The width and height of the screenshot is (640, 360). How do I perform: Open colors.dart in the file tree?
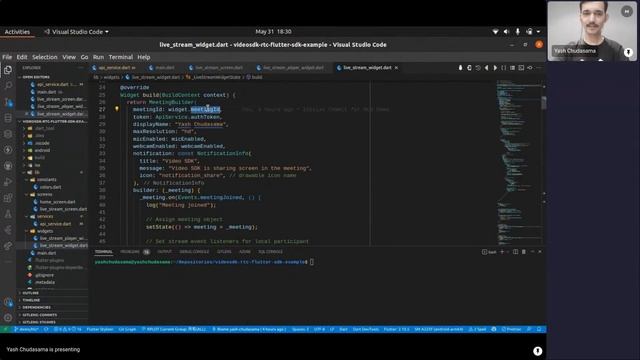point(51,187)
